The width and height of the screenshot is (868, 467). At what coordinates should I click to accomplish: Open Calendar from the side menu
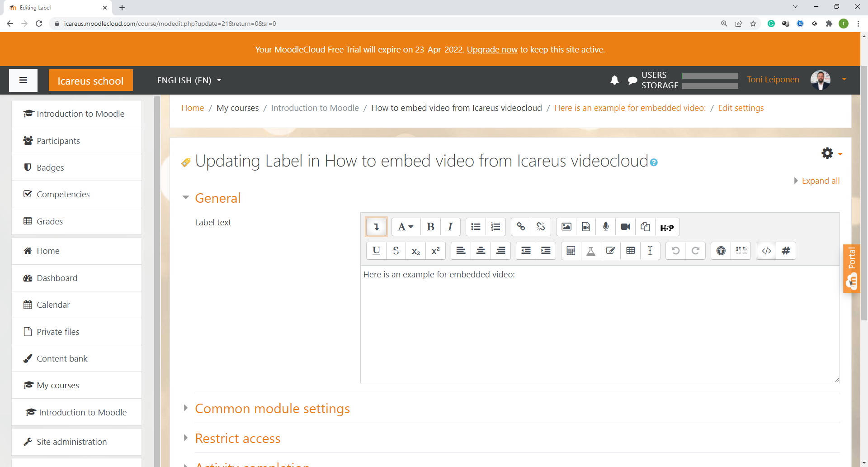pyautogui.click(x=53, y=305)
